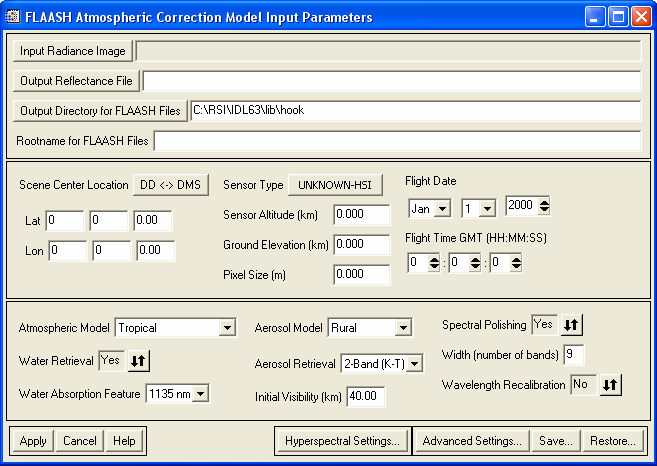Click the Save... button

(556, 441)
